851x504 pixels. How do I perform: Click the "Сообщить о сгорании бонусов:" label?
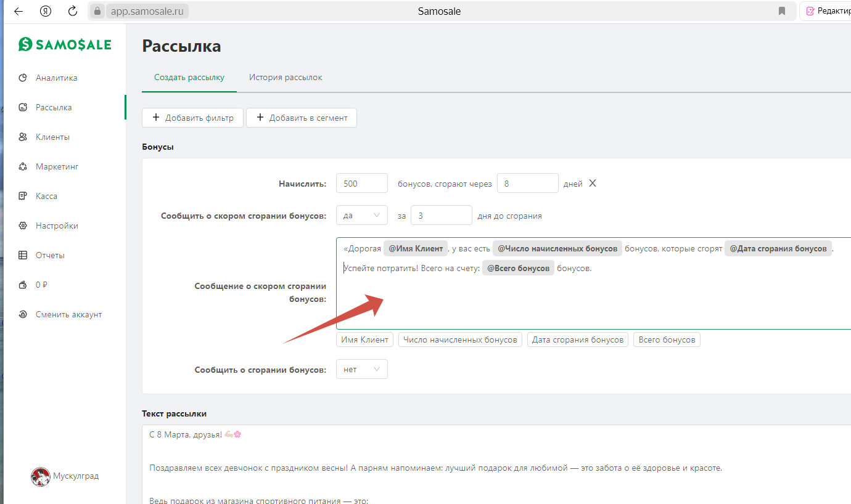coord(260,370)
